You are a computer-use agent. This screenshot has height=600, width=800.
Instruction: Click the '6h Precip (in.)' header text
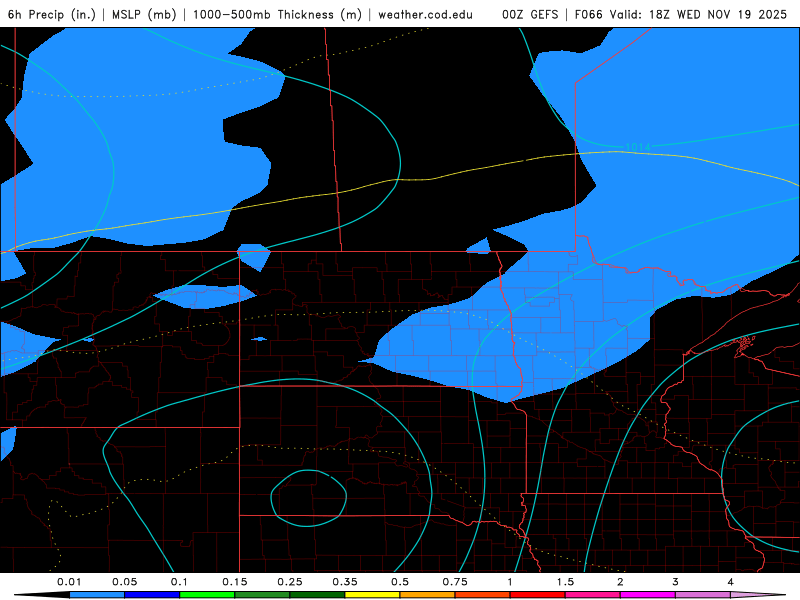point(52,14)
